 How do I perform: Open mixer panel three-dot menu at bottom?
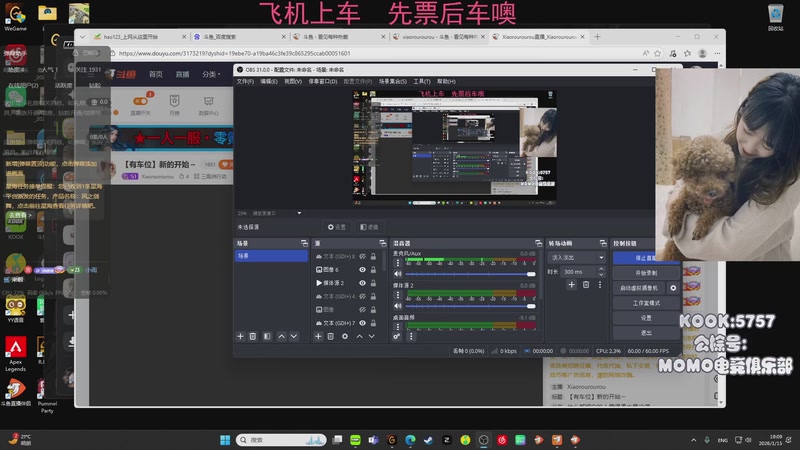411,336
